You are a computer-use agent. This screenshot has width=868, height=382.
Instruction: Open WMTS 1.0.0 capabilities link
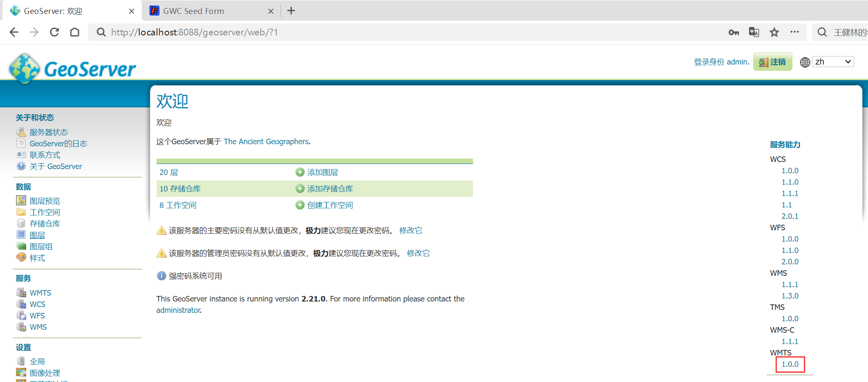[790, 364]
